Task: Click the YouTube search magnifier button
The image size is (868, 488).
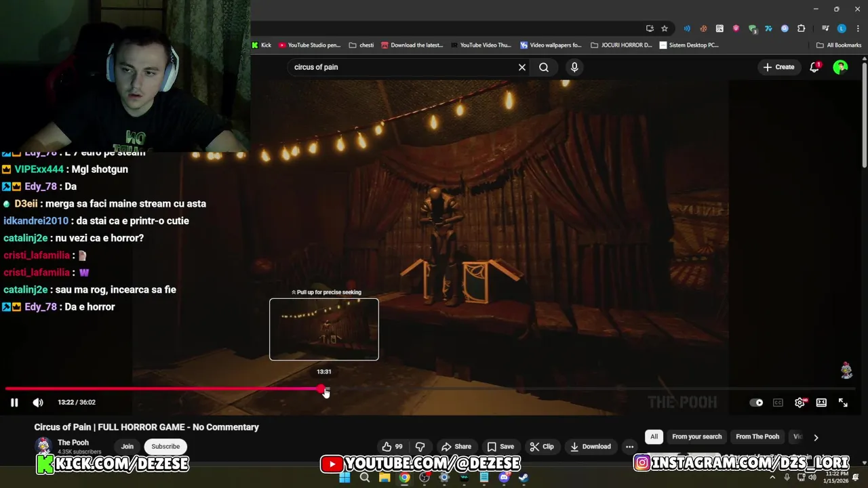Action: 544,67
